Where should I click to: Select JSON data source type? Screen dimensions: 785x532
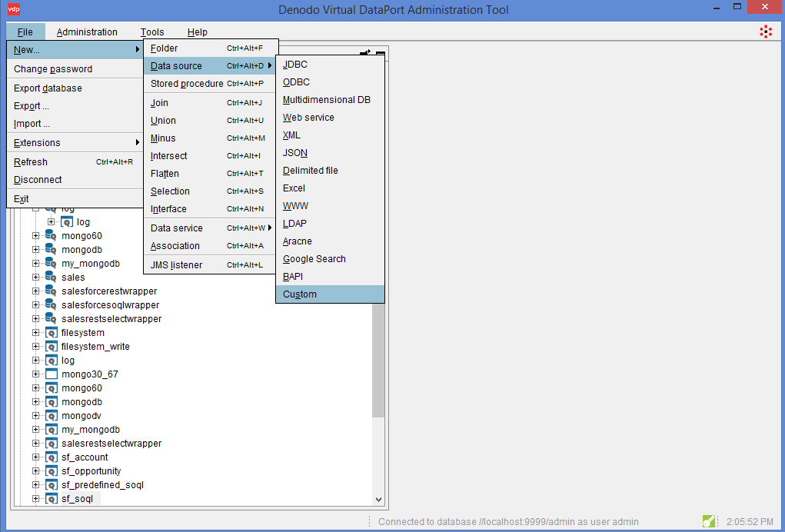pos(330,153)
